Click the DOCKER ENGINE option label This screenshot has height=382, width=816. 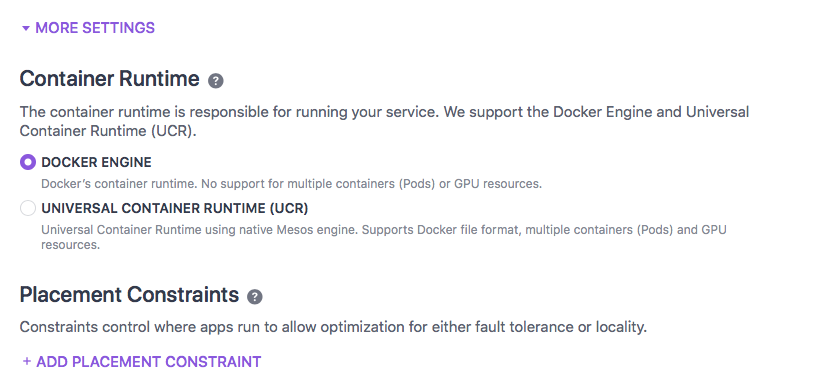(96, 162)
